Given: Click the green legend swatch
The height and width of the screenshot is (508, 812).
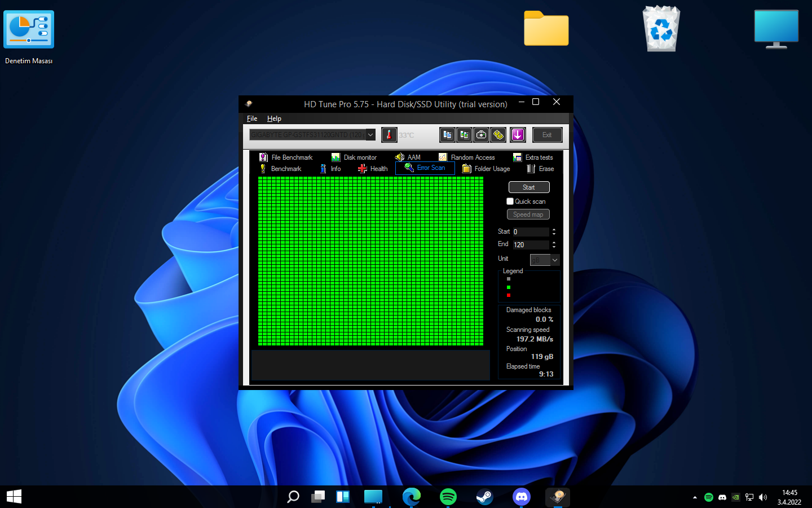Looking at the screenshot, I should 509,287.
